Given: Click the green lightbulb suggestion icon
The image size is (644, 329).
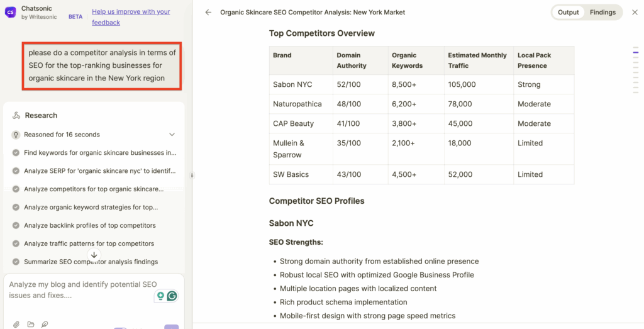Looking at the screenshot, I should pos(160,296).
